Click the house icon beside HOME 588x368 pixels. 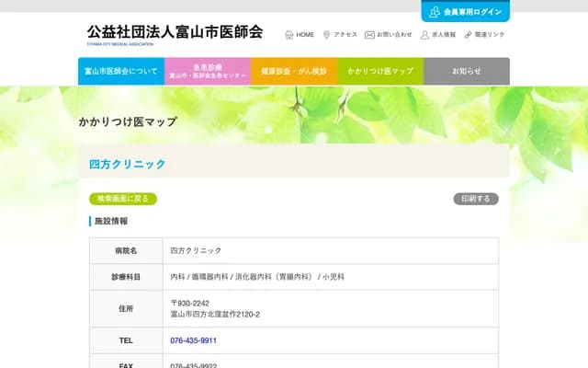pyautogui.click(x=289, y=35)
